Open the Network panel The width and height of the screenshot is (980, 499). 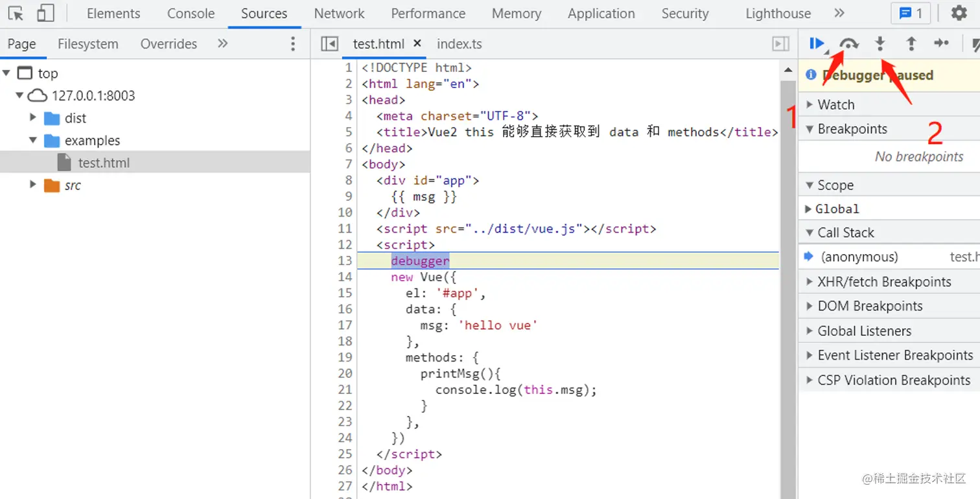point(339,14)
